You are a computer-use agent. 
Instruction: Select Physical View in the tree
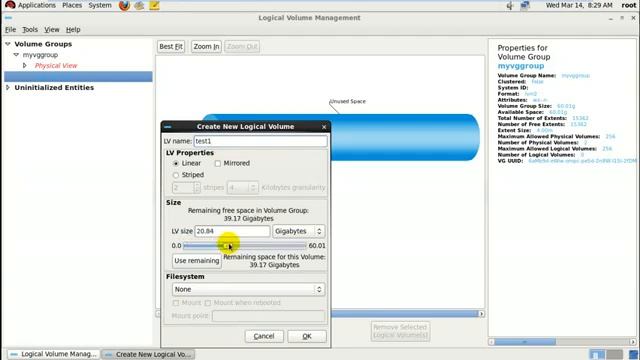point(56,65)
